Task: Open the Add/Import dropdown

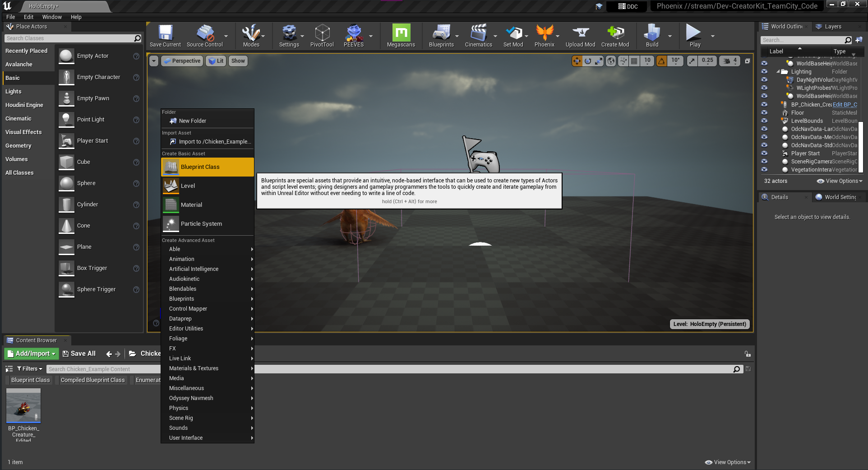Action: coord(32,354)
